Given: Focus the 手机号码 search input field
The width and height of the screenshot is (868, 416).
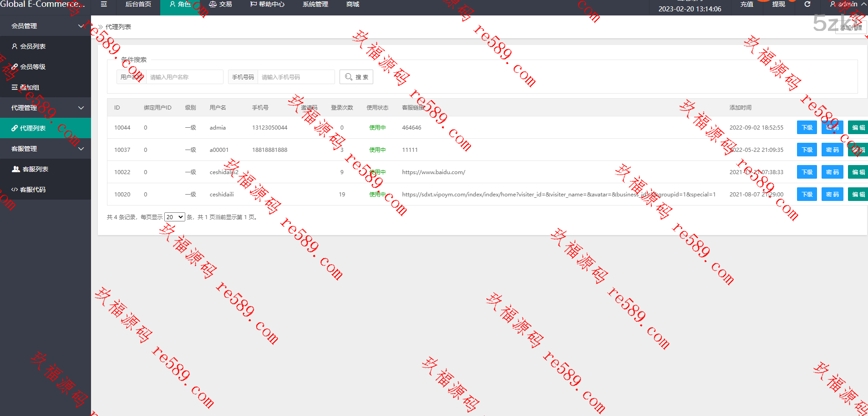Looking at the screenshot, I should [x=296, y=77].
